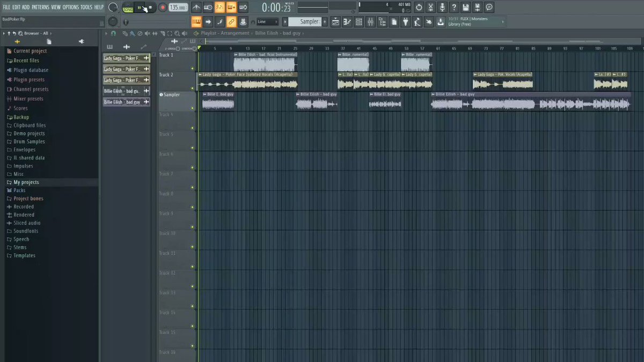The image size is (644, 362).
Task: Open the PATTERNS menu
Action: click(x=40, y=7)
